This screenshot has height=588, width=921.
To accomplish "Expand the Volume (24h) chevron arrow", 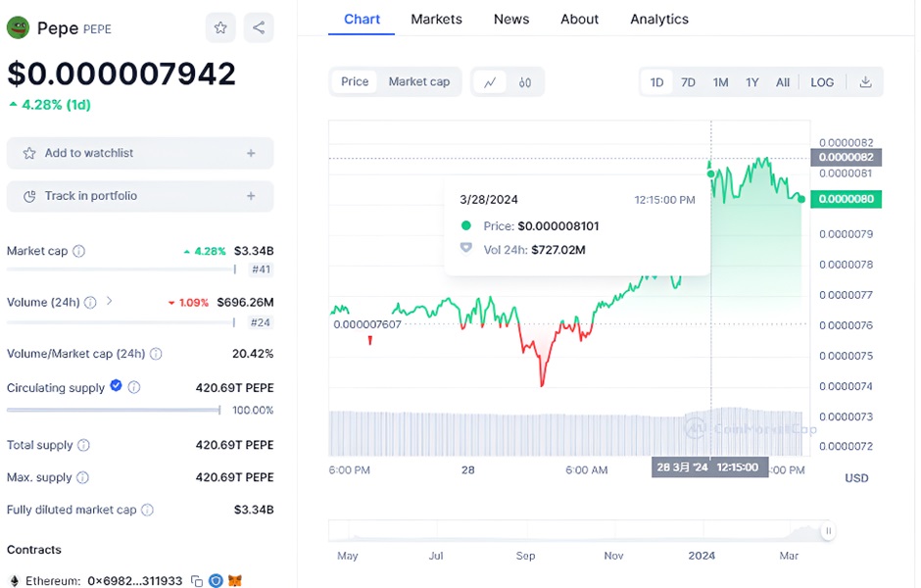I will (x=109, y=301).
